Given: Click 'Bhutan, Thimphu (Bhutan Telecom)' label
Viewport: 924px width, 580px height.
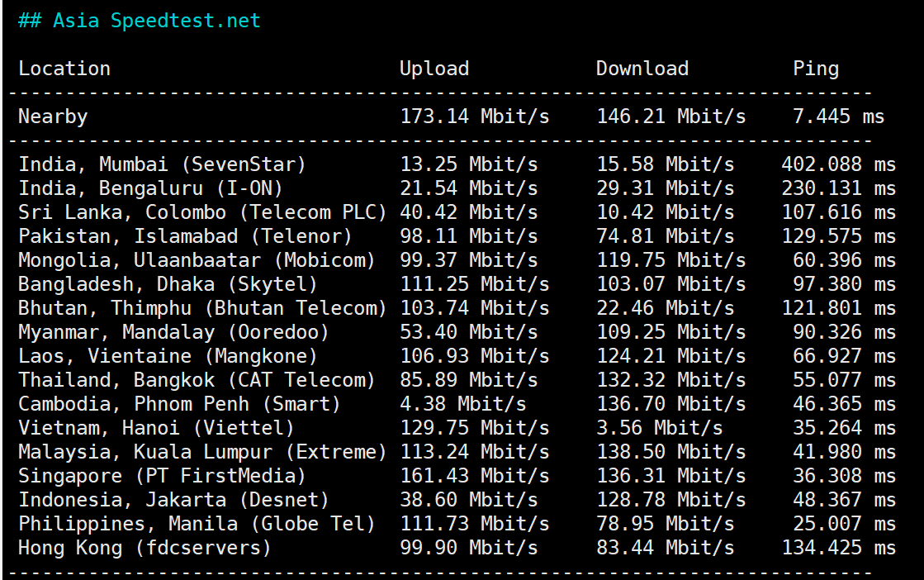Looking at the screenshot, I should 202,308.
